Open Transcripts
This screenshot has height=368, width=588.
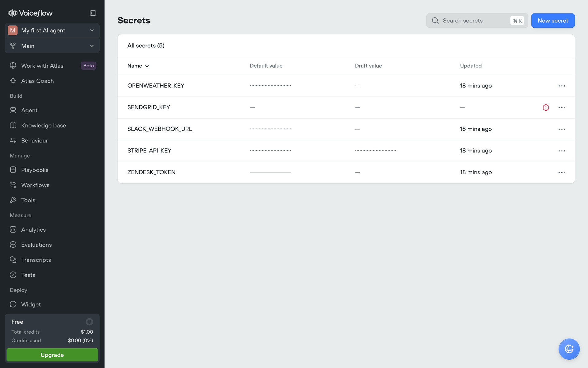[x=52, y=260]
